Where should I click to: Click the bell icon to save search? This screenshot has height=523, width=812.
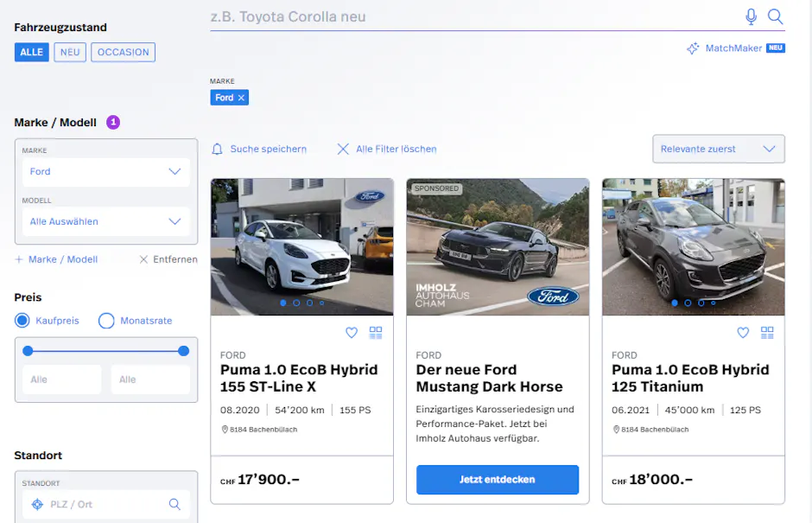click(x=218, y=150)
